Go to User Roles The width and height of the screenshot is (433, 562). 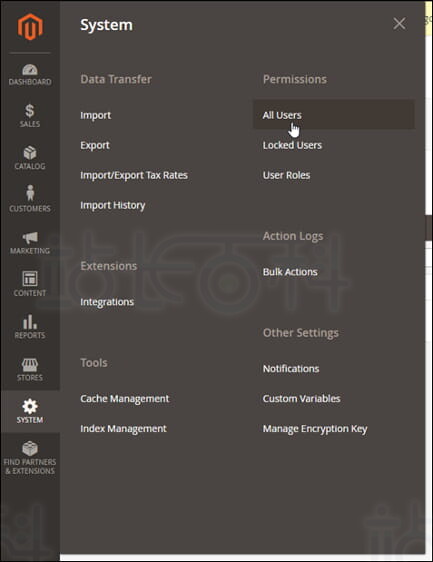pos(286,175)
